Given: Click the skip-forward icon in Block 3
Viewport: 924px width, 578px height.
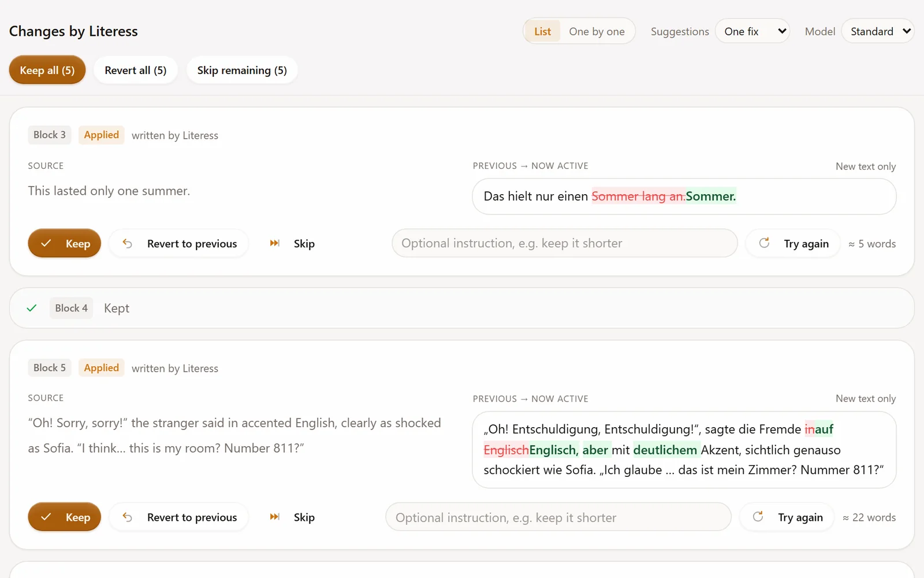Looking at the screenshot, I should point(275,243).
